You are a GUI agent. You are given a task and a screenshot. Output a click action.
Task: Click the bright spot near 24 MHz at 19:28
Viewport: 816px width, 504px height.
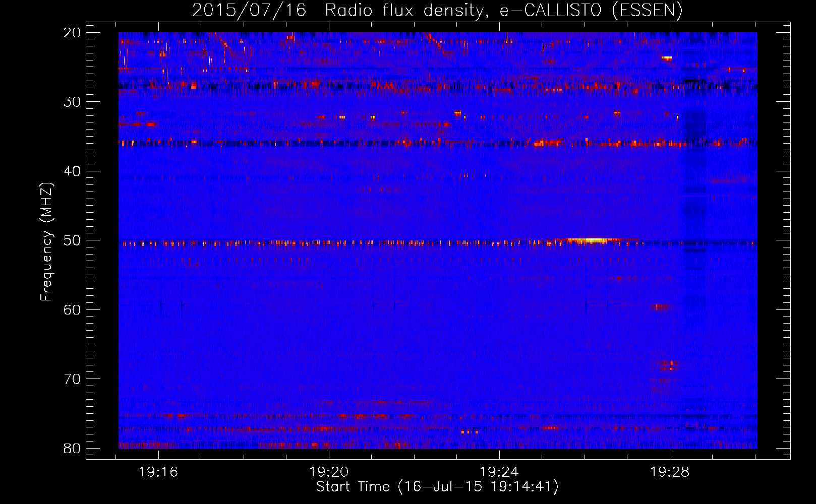coord(667,58)
